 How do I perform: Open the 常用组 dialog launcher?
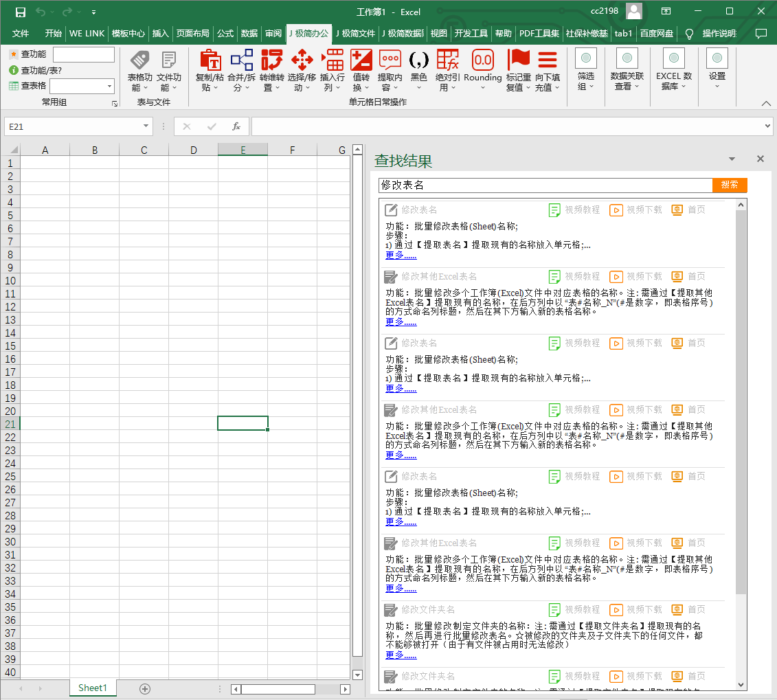point(115,104)
